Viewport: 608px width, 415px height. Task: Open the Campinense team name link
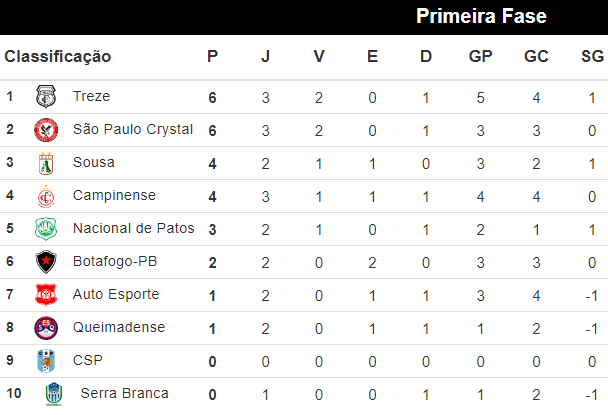114,195
